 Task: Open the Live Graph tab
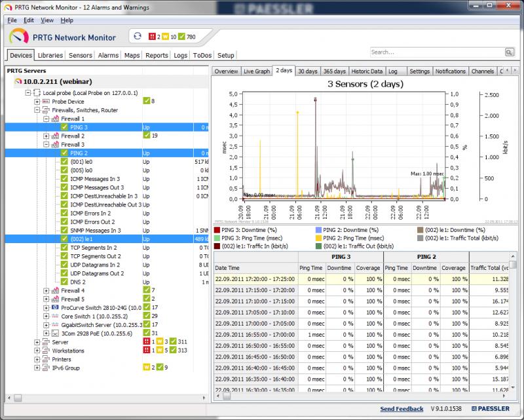[257, 71]
